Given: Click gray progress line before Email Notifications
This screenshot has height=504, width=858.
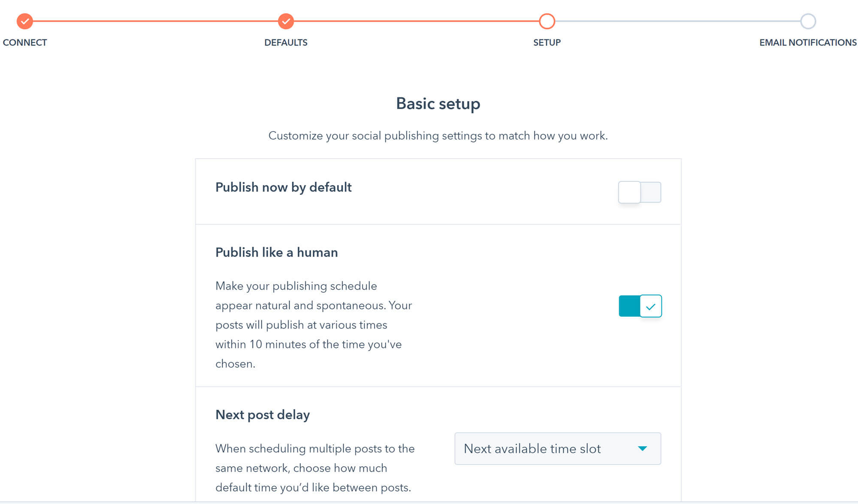Looking at the screenshot, I should pos(678,21).
